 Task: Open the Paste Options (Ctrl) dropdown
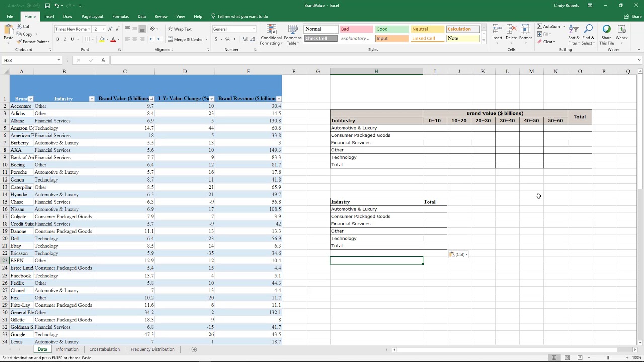coord(458,254)
